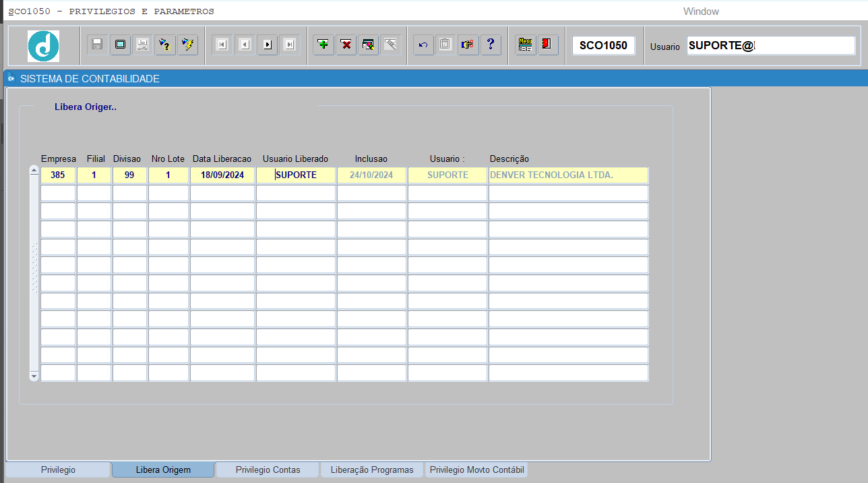Click the scrollbar up arrow of the grid

point(34,171)
